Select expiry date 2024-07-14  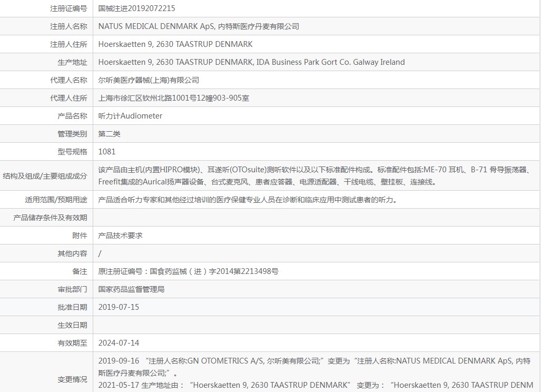(119, 343)
